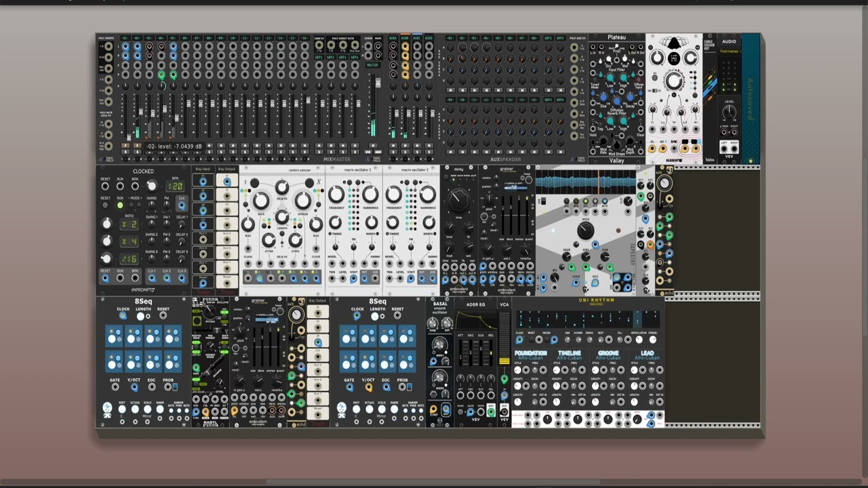Click the Clocked ratio display showing x2
This screenshot has height=488, width=868.
point(129,224)
